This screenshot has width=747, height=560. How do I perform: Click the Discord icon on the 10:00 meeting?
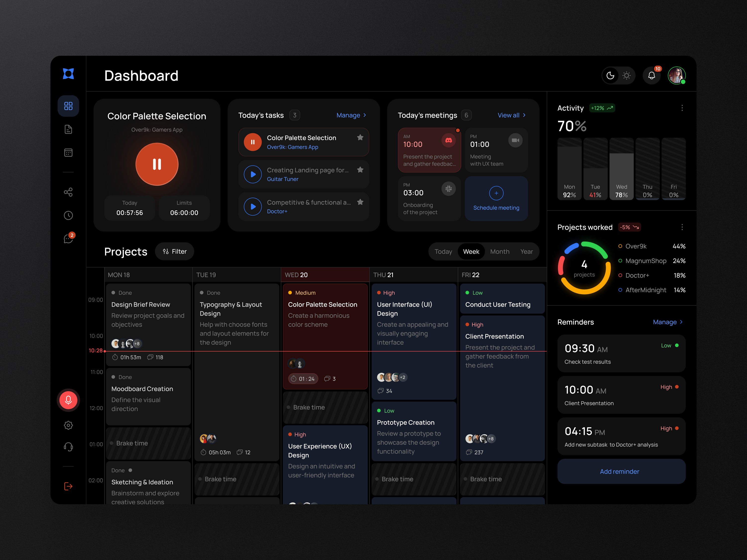point(449,140)
